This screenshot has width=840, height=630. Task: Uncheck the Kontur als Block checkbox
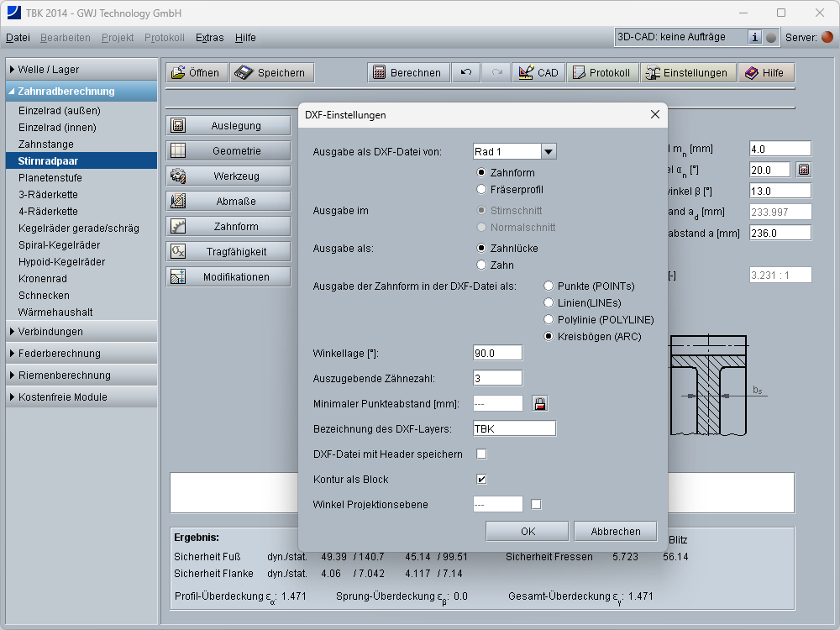(x=482, y=480)
